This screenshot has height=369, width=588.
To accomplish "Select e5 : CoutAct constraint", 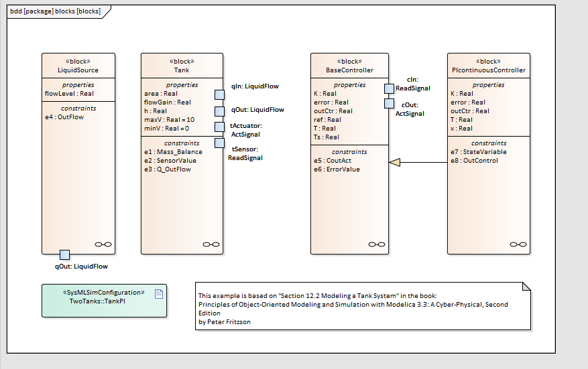I will (333, 160).
